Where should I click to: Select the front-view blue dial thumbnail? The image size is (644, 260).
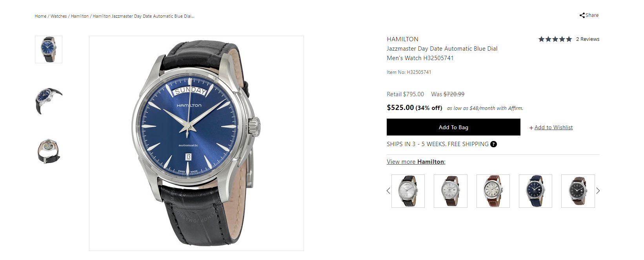[49, 49]
